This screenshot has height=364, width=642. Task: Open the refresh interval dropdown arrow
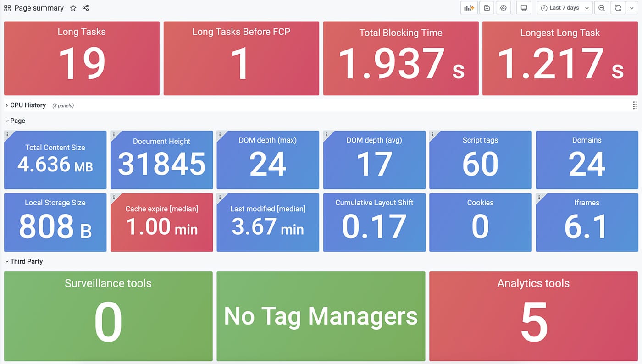(632, 8)
